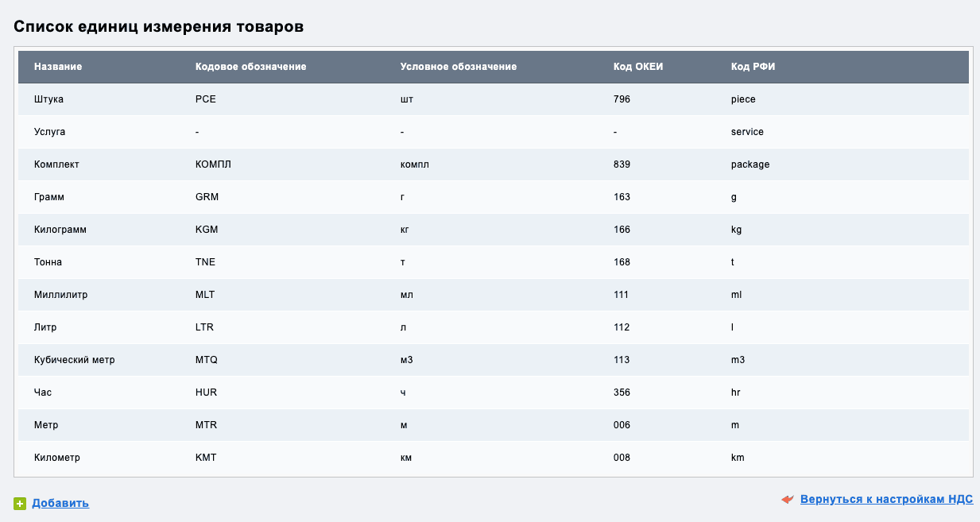Image resolution: width=980 pixels, height=522 pixels.
Task: Select the Тонна row name
Action: pyautogui.click(x=48, y=262)
